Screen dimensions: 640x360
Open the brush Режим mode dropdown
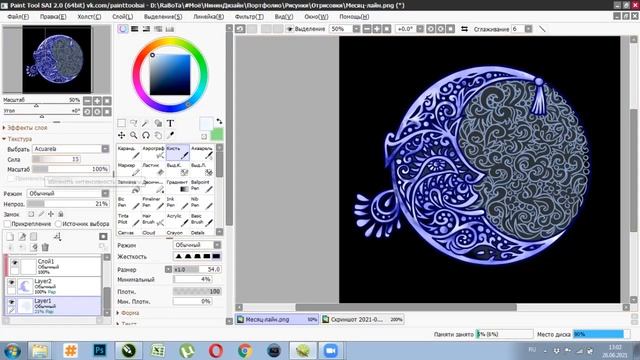(217, 245)
